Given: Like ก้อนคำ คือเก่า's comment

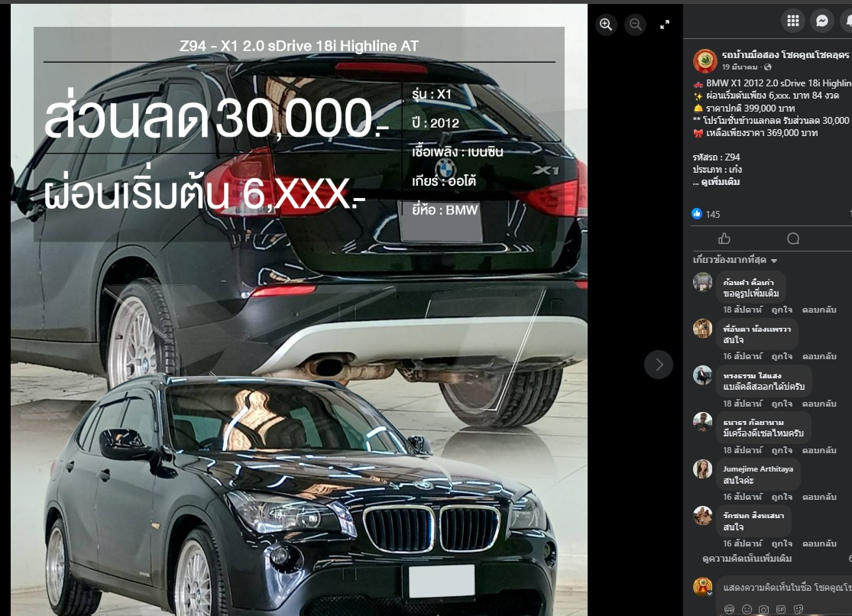Looking at the screenshot, I should (x=782, y=310).
